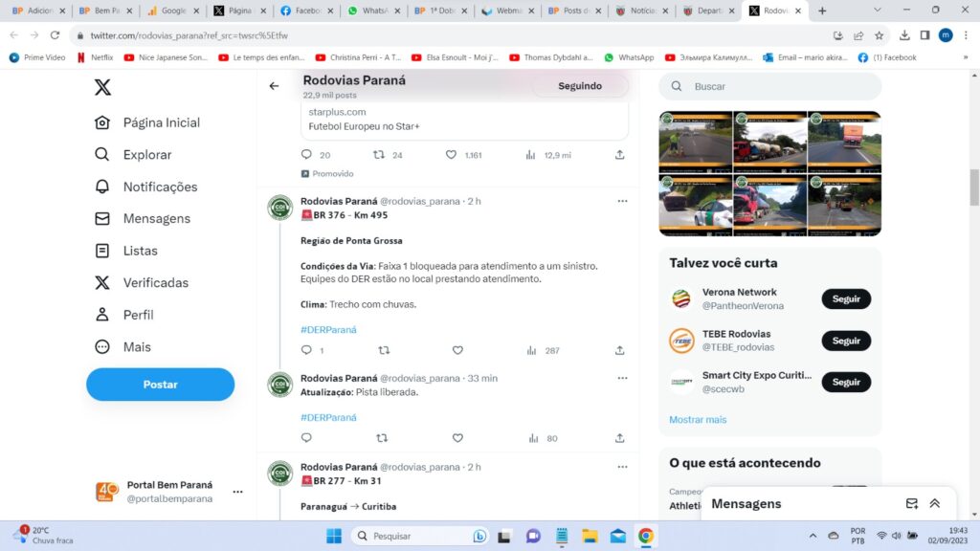This screenshot has height=551, width=980.
Task: Share the promoted starplus post
Action: pyautogui.click(x=619, y=154)
